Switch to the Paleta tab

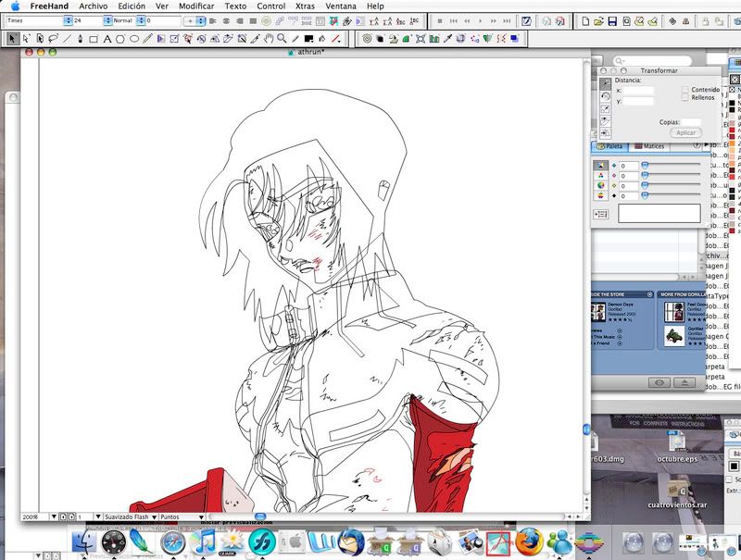tap(610, 146)
